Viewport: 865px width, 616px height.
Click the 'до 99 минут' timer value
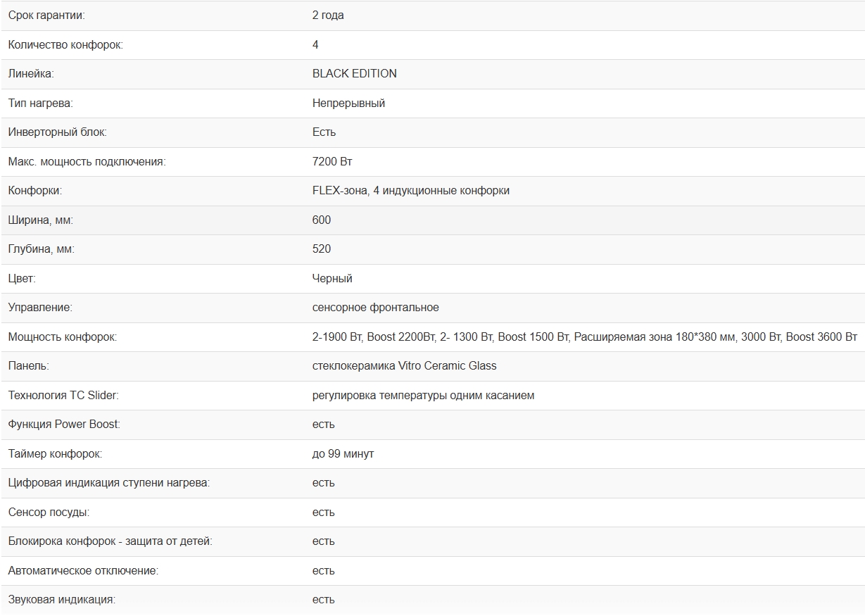[343, 454]
